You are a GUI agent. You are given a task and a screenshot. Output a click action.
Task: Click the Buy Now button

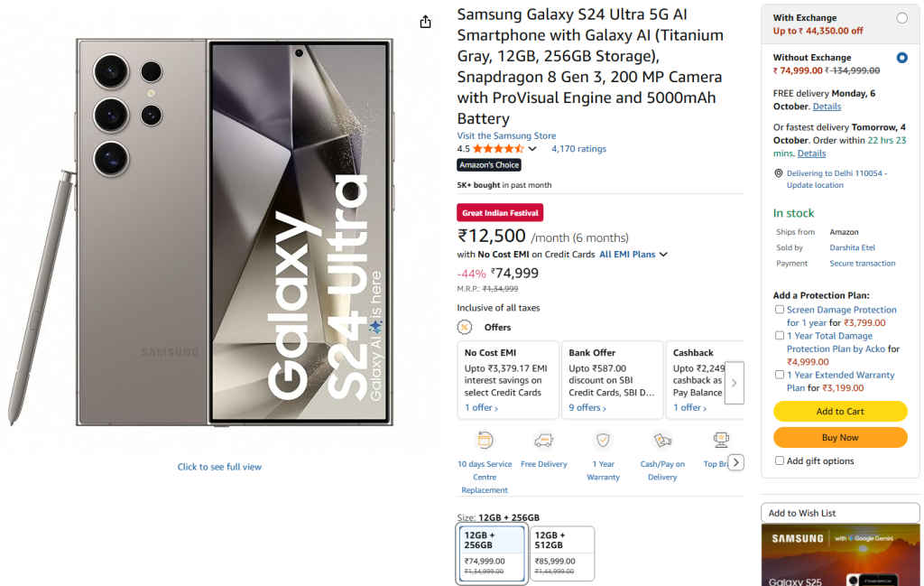(840, 437)
